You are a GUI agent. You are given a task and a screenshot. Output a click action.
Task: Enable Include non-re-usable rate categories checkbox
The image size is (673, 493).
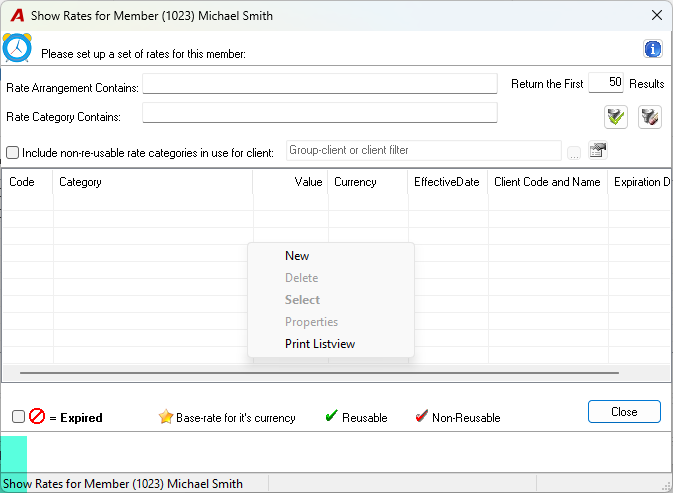(x=12, y=152)
